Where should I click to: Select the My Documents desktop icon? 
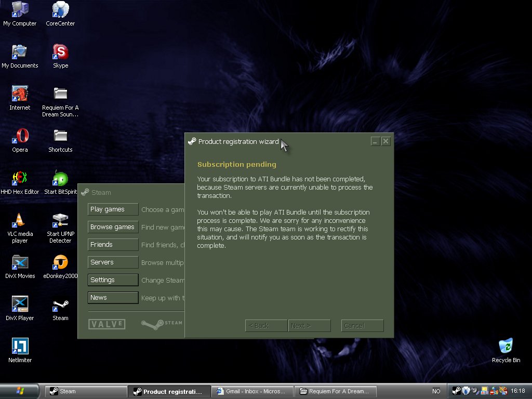(20, 56)
